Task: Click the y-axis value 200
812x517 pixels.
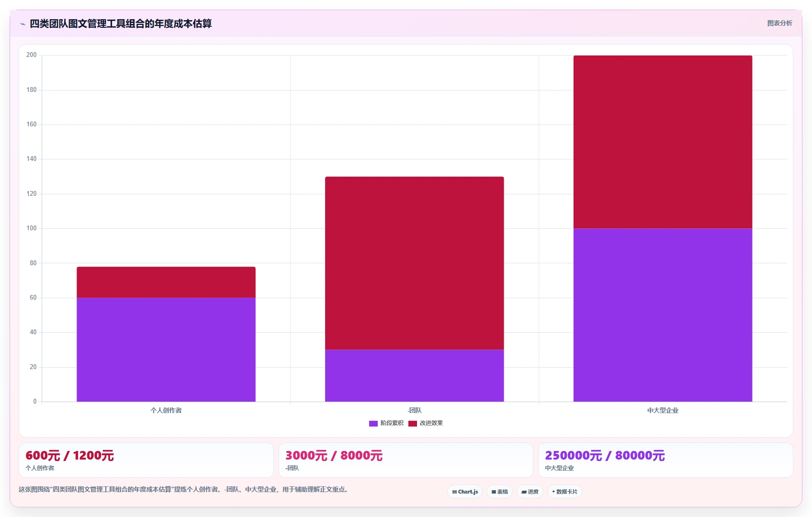Action: pos(31,55)
